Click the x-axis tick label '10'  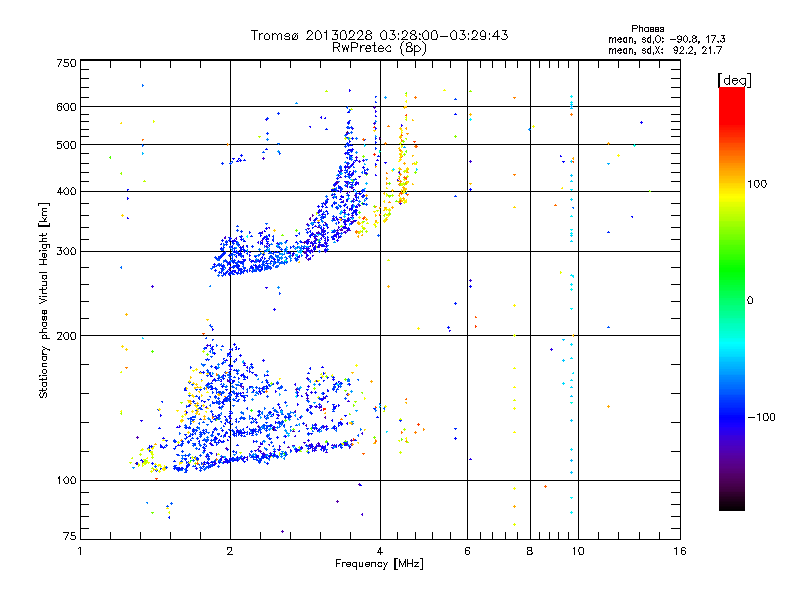click(578, 551)
